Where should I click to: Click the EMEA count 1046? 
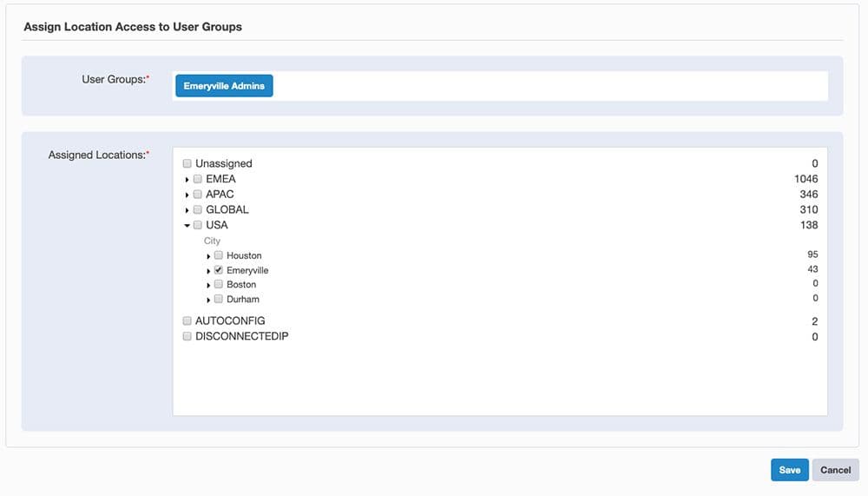click(x=806, y=179)
